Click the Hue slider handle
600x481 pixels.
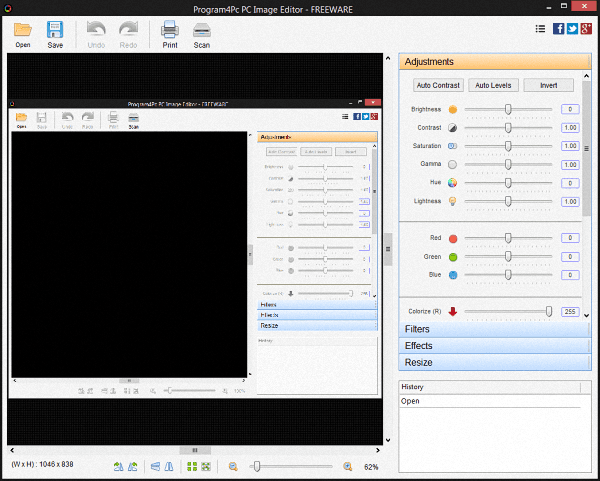508,183
